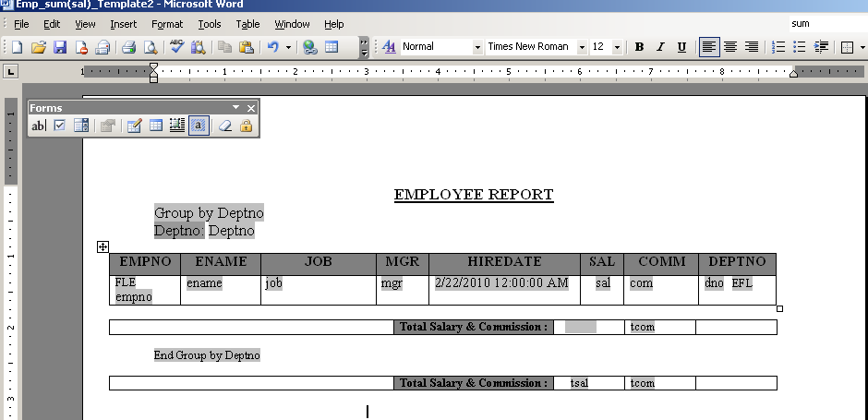Viewport: 868px width, 420px height.
Task: Insert a hyperlink with the globe icon
Action: coord(310,48)
